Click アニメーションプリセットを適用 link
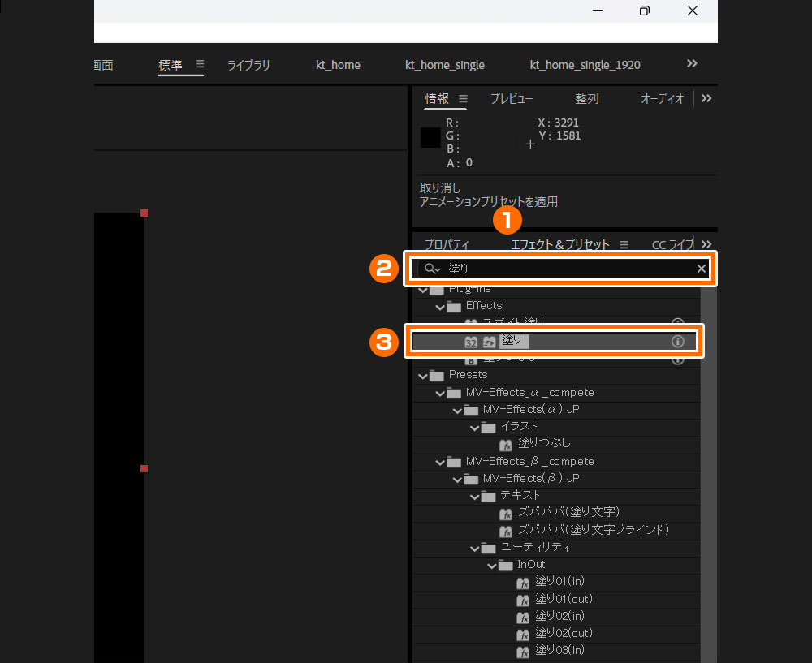Image resolution: width=812 pixels, height=663 pixels. pos(487,201)
